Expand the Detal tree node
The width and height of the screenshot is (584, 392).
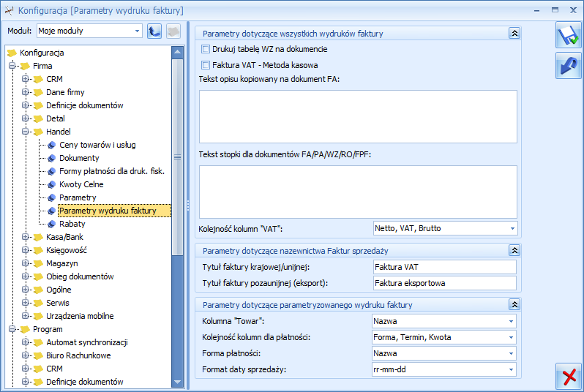click(x=26, y=118)
